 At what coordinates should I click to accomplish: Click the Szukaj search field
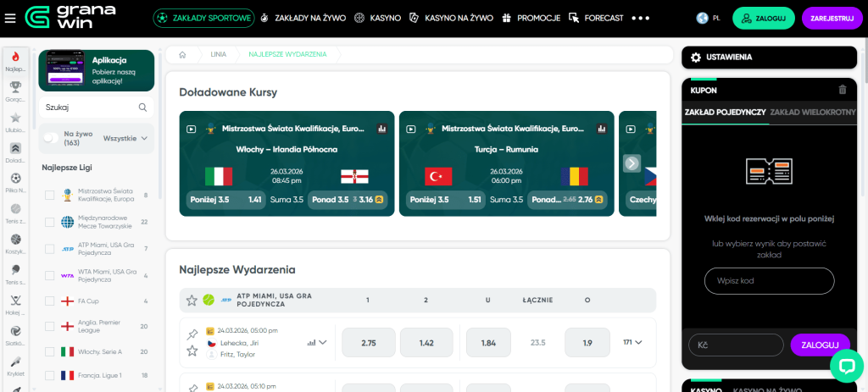coord(97,108)
